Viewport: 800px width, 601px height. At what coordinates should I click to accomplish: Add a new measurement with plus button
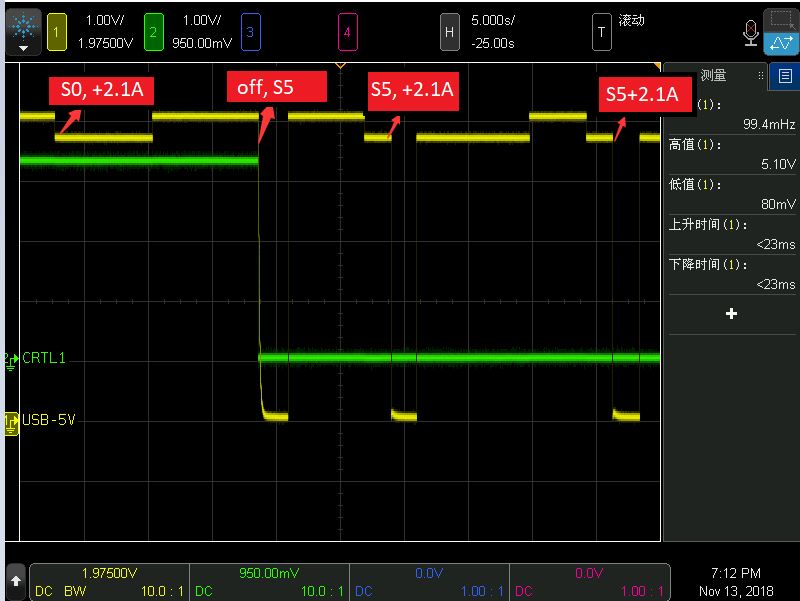click(731, 313)
